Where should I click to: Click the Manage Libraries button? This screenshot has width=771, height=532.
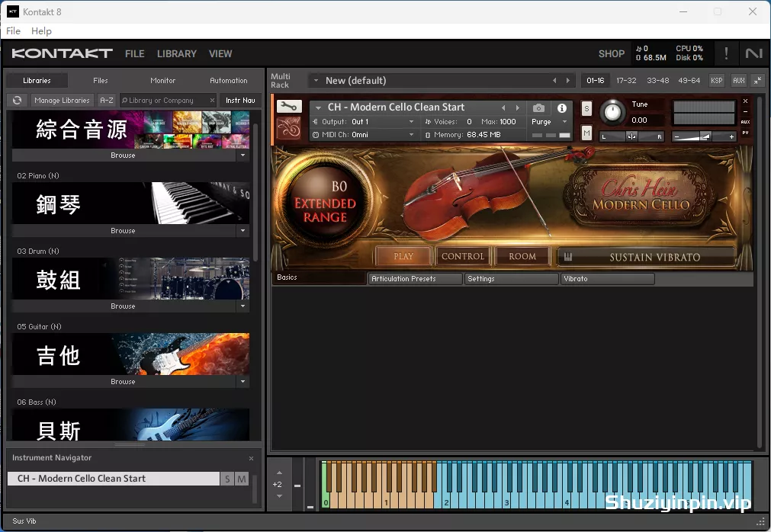pyautogui.click(x=62, y=101)
